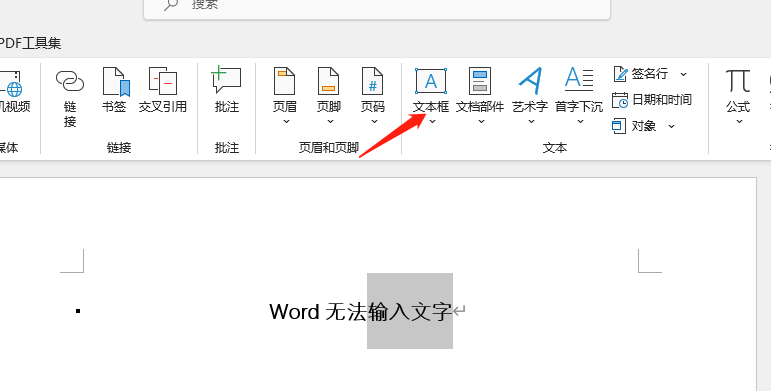Click the Footer (页脚) icon
This screenshot has width=771, height=391.
(x=328, y=81)
